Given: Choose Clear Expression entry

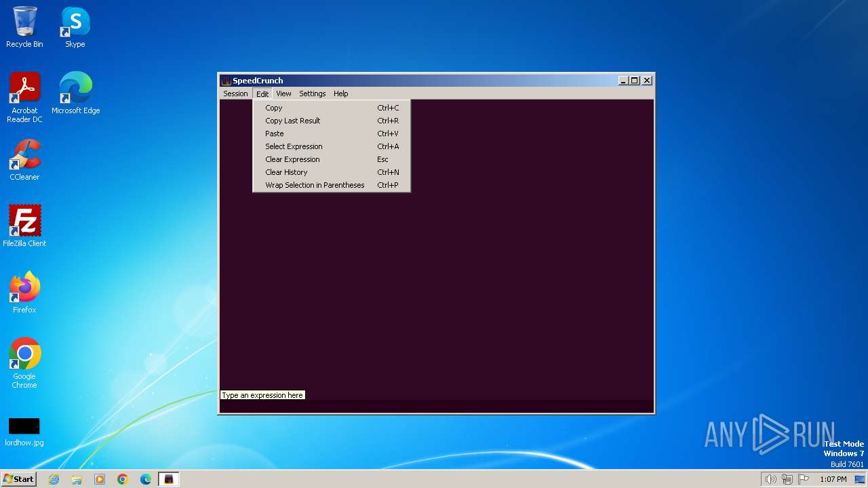Looking at the screenshot, I should (332, 159).
